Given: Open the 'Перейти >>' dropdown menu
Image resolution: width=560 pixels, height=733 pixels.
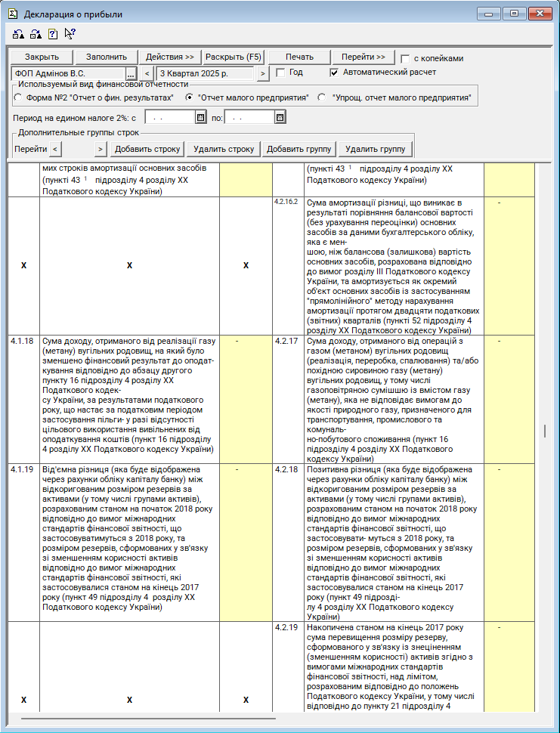Looking at the screenshot, I should coord(364,57).
